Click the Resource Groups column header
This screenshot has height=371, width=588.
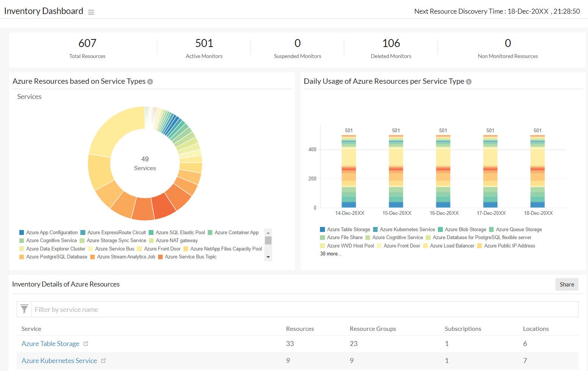pos(373,329)
